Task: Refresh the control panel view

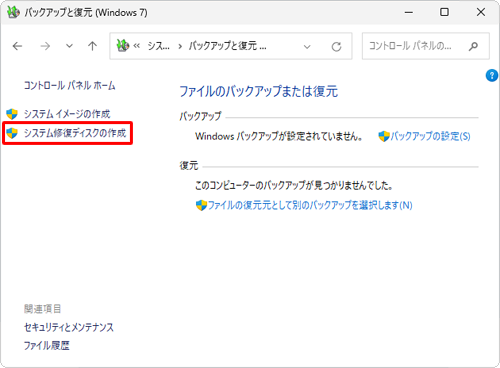Action: [336, 47]
